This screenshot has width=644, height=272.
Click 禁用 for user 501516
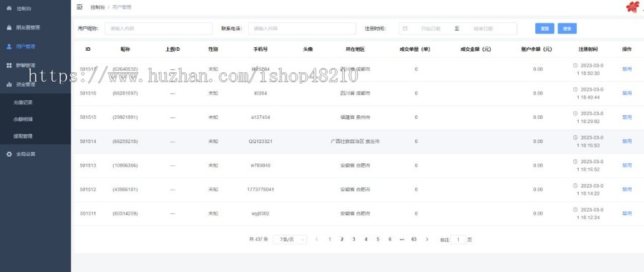[x=627, y=93]
